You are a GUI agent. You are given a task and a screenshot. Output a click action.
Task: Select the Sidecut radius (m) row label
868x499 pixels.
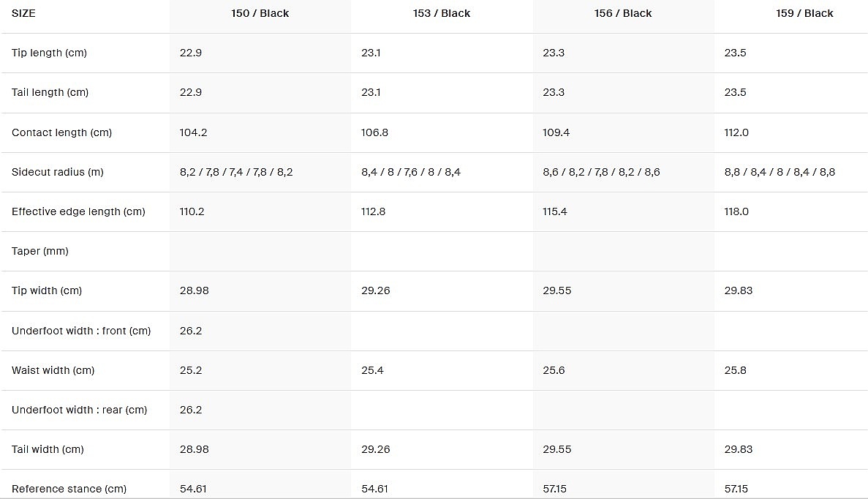pos(58,172)
